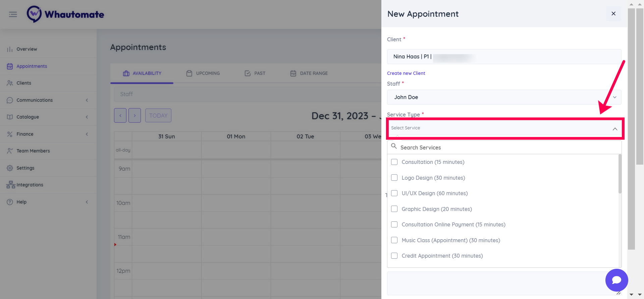The image size is (644, 299).
Task: Open Integrations from the sidebar
Action: [30, 185]
